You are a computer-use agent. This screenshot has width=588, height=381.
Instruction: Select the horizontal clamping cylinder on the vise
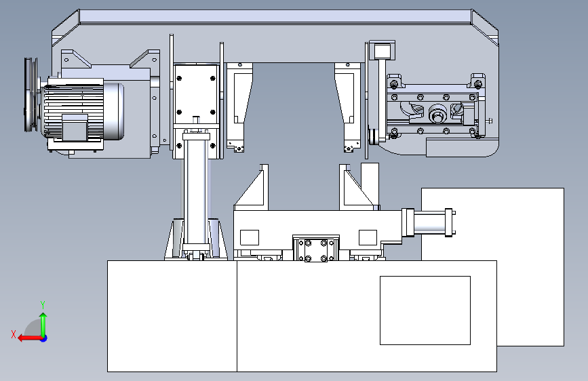coord(429,222)
